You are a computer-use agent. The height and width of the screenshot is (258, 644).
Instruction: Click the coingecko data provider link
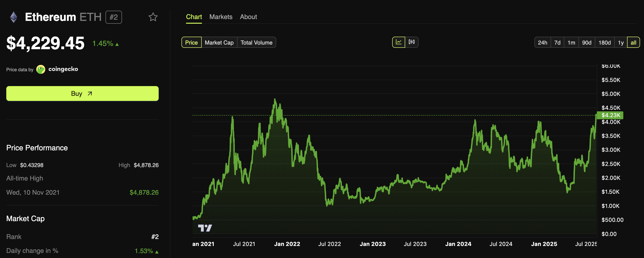click(x=63, y=69)
